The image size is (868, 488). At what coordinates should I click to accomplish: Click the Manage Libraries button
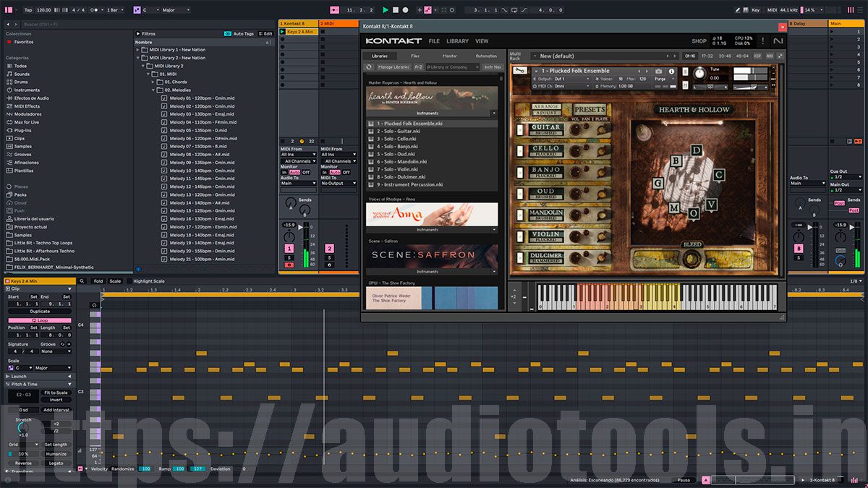[393, 67]
